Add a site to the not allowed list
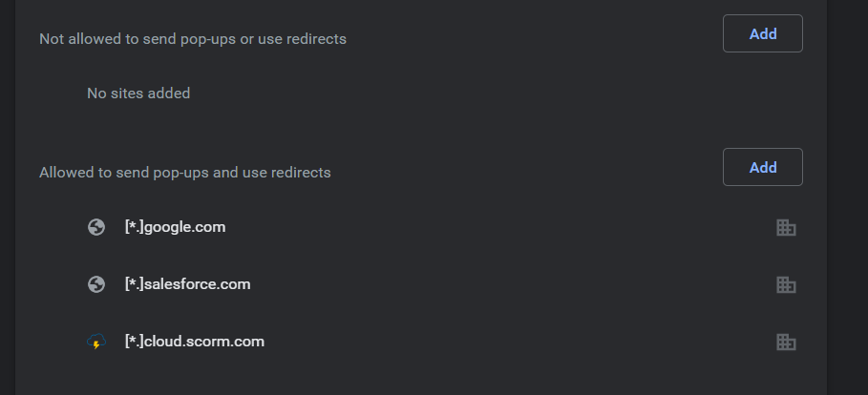The height and width of the screenshot is (395, 868). (762, 33)
